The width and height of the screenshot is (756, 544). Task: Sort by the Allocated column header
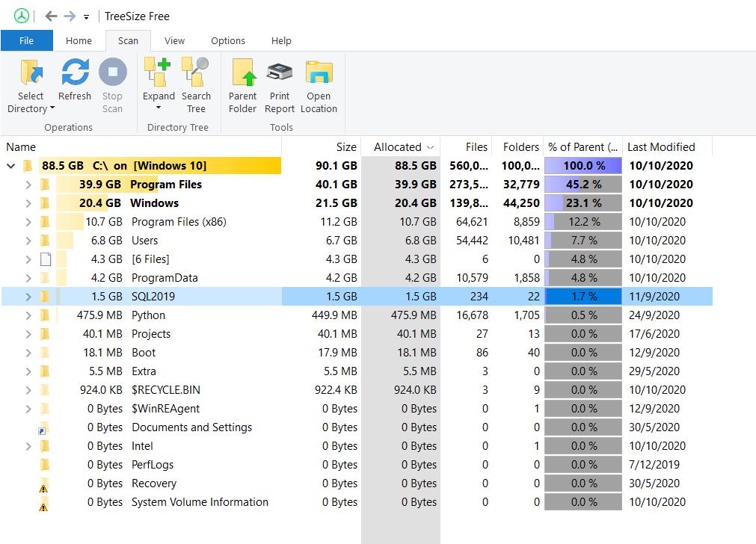tap(401, 147)
